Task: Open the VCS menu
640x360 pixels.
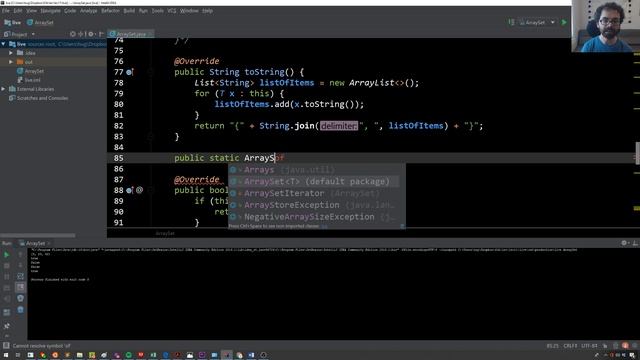Action: 172,11
